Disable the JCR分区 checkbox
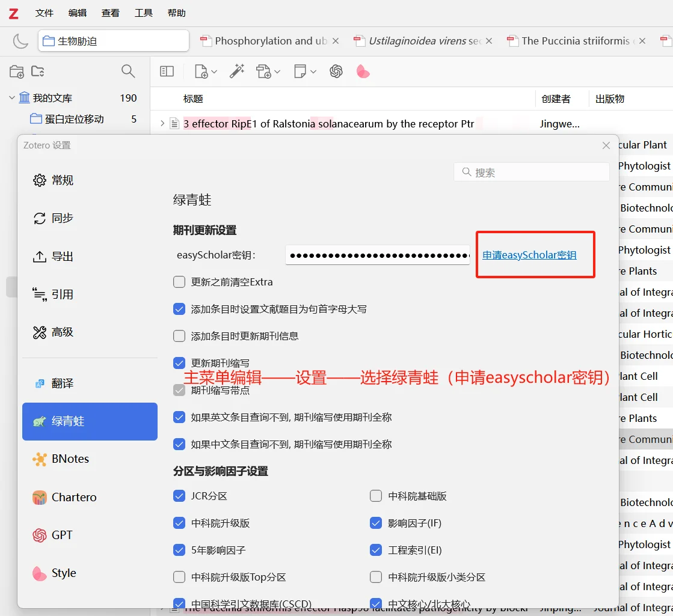This screenshot has height=616, width=673. click(179, 496)
